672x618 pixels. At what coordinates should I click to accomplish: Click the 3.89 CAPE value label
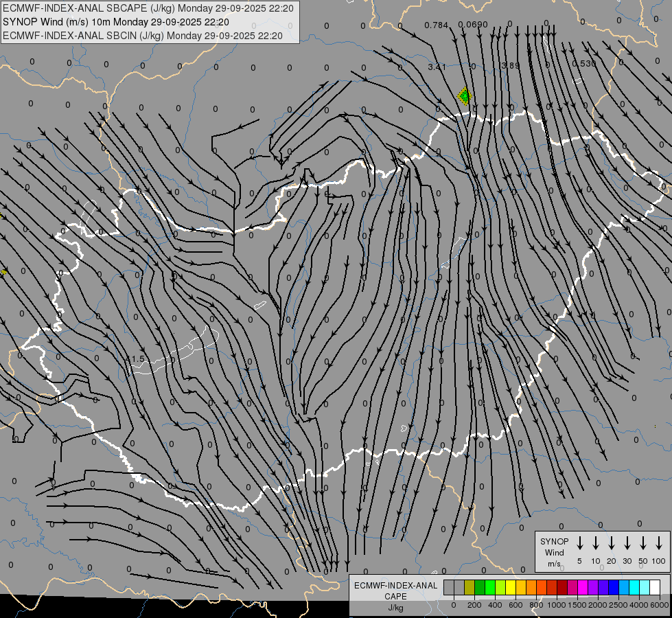(x=510, y=66)
